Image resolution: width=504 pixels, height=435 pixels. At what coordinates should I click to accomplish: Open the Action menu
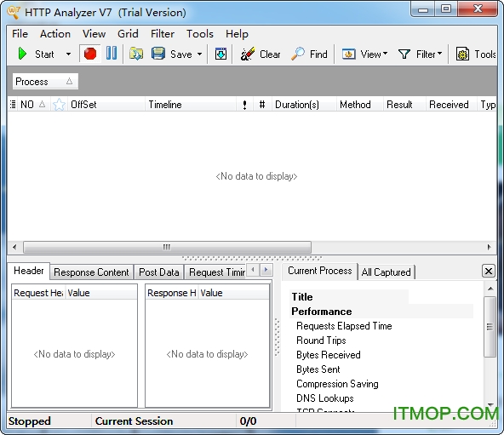point(55,34)
